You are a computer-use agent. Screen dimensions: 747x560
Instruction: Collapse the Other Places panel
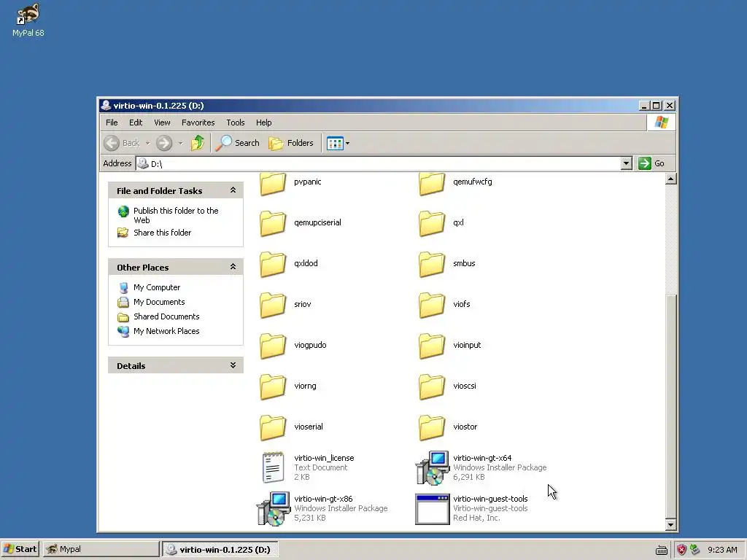point(233,267)
